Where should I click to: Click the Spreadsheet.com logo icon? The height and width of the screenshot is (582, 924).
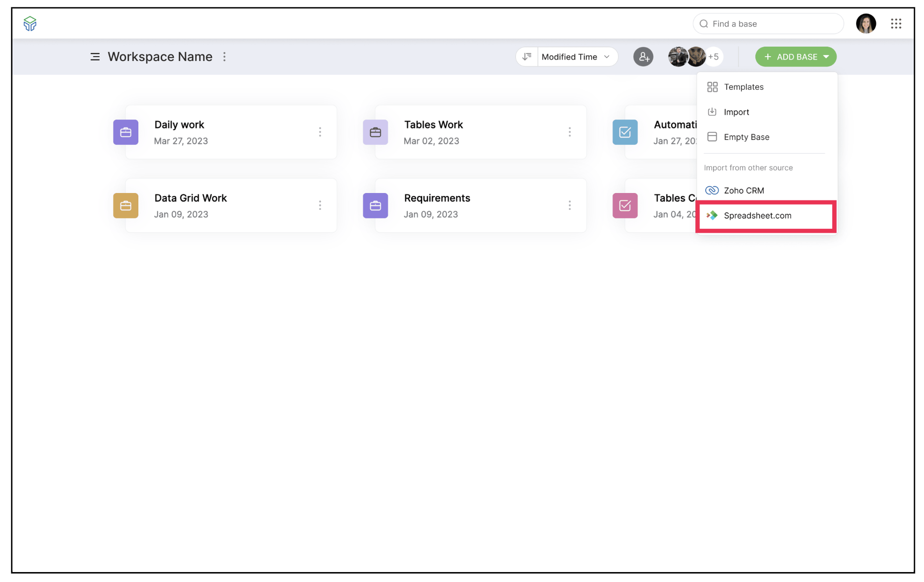[x=712, y=215]
